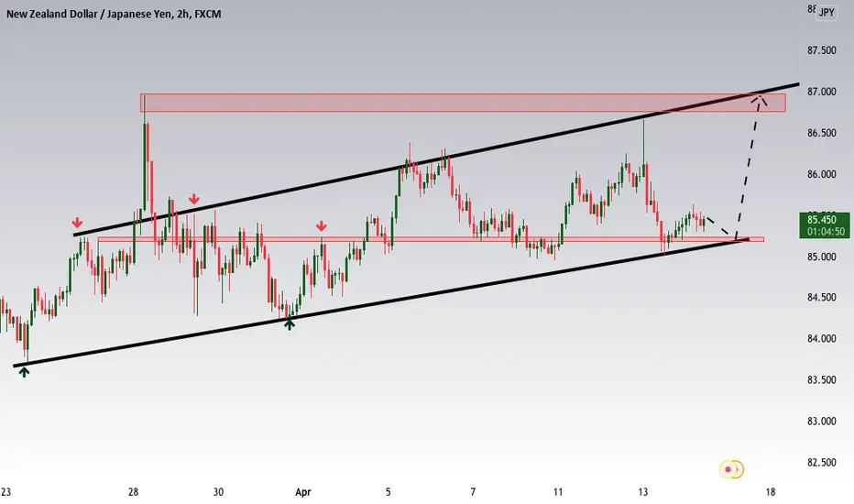Click the date label 18 on time axis
854x504 pixels.
tap(770, 492)
